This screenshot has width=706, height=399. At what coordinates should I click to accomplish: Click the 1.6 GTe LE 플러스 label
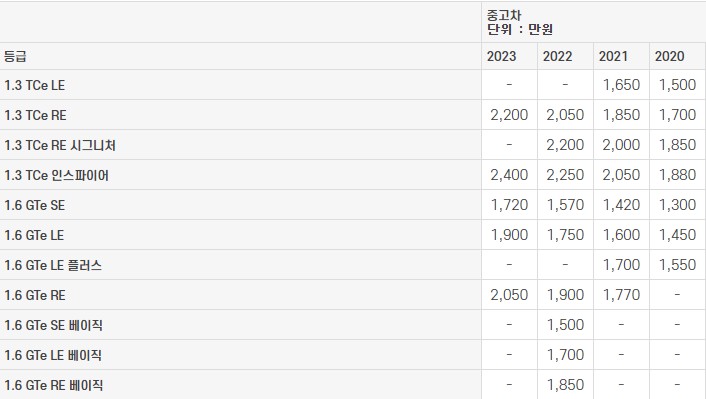tap(53, 265)
